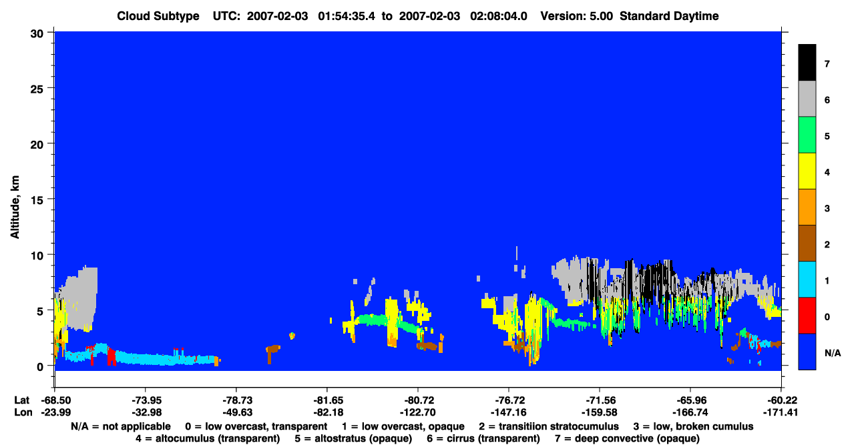Click longitude value -171.41

click(781, 412)
